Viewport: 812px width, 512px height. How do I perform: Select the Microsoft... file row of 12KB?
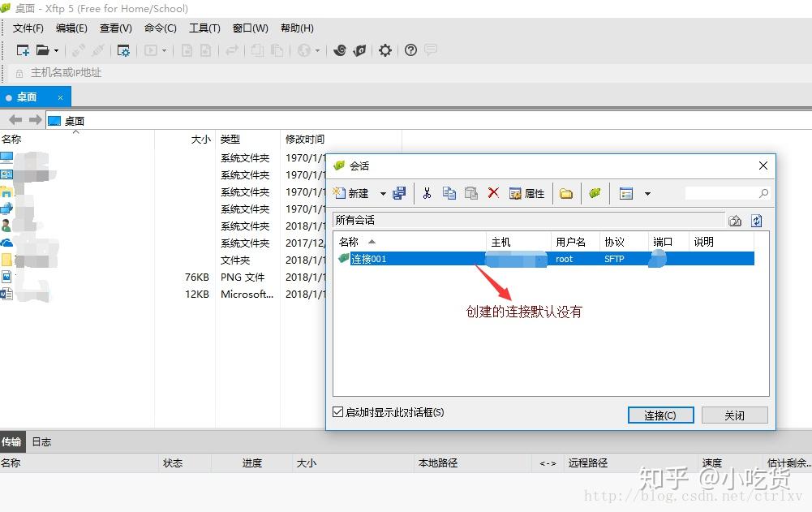pos(163,295)
